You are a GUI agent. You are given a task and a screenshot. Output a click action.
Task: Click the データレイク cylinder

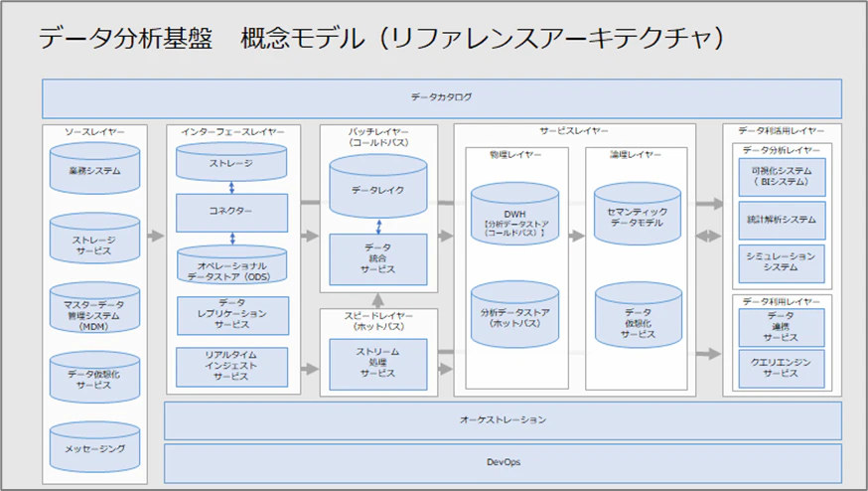378,186
